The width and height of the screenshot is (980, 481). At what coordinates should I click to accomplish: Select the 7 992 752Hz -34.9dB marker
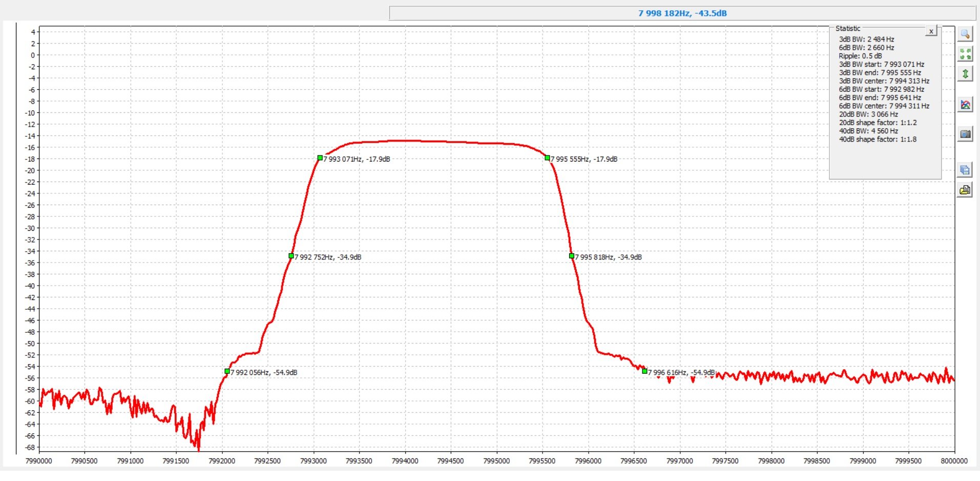coord(291,256)
